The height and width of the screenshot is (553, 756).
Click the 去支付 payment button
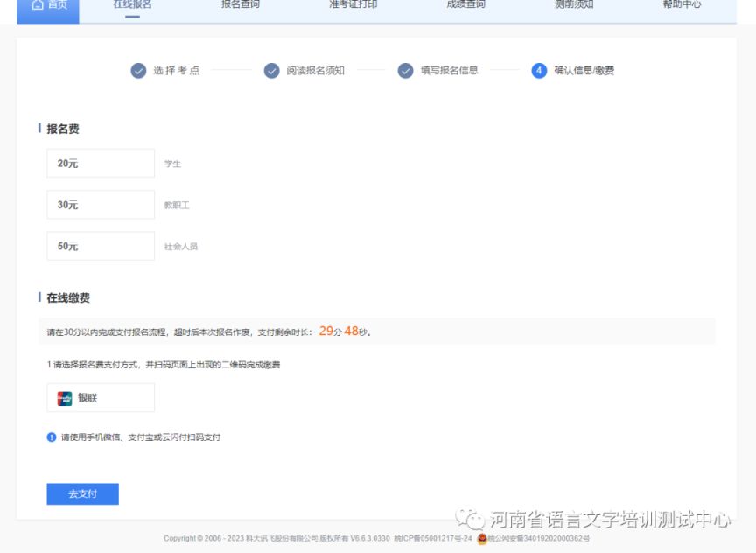click(x=81, y=494)
